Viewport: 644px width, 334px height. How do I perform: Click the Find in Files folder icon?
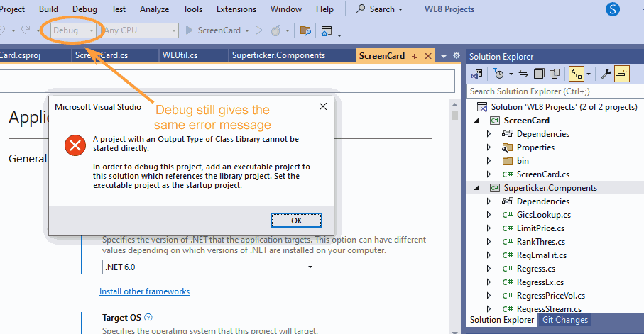click(305, 30)
